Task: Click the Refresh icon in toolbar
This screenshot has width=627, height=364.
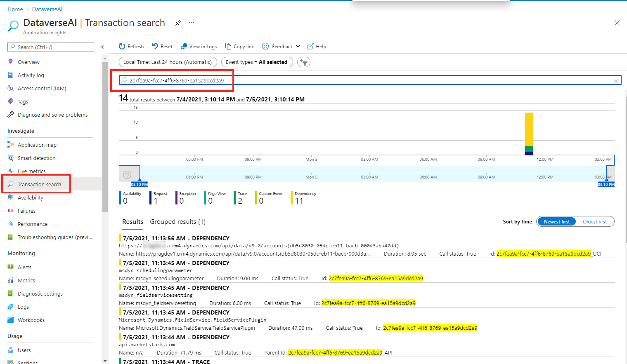Action: (122, 46)
